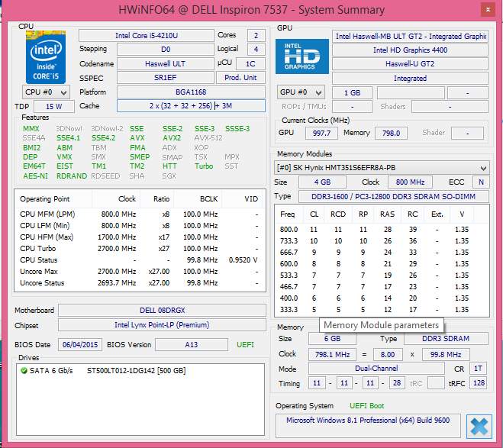503x448 pixels.
Task: Open the CPU #0 selector dropdown
Action: tap(46, 92)
